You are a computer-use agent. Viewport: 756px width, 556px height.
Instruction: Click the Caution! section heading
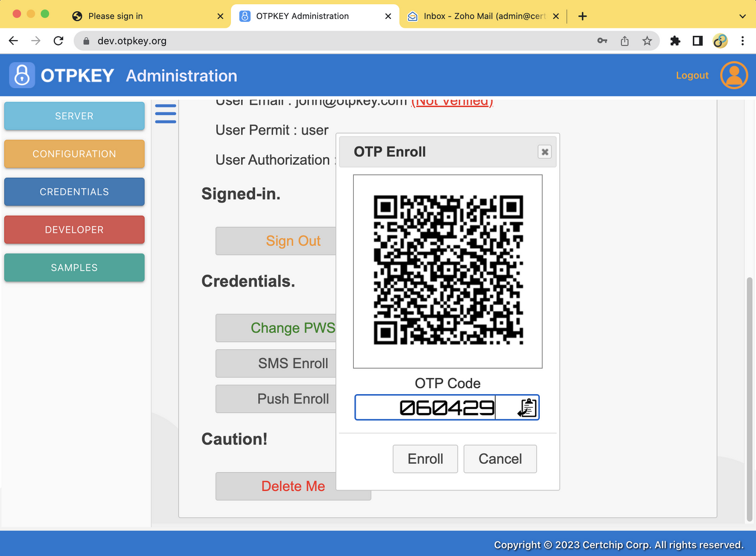click(x=234, y=439)
